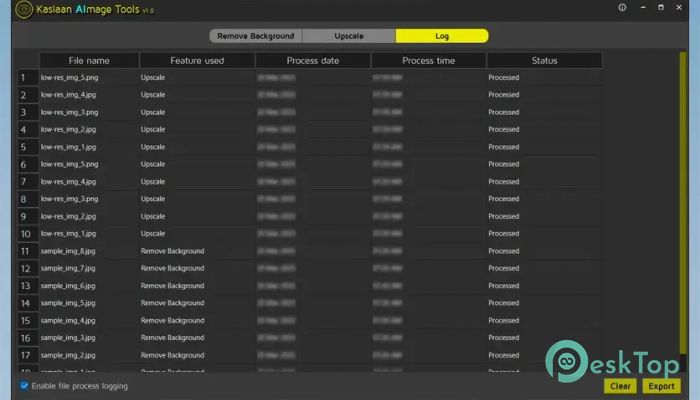Viewport: 700px width, 400px height.
Task: Click the Process date column header
Action: tap(312, 60)
